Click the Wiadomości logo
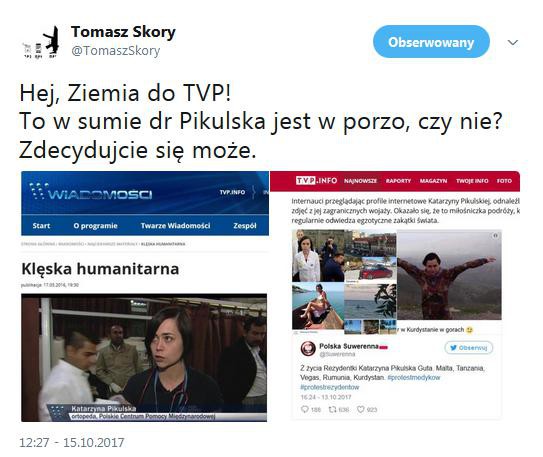Image resolution: width=543 pixels, height=457 pixels. click(91, 192)
